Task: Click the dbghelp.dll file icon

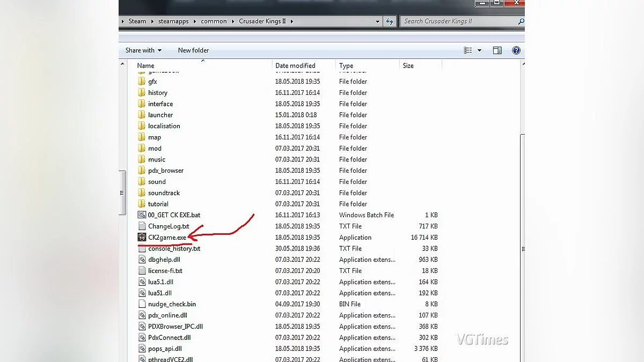Action: 142,260
